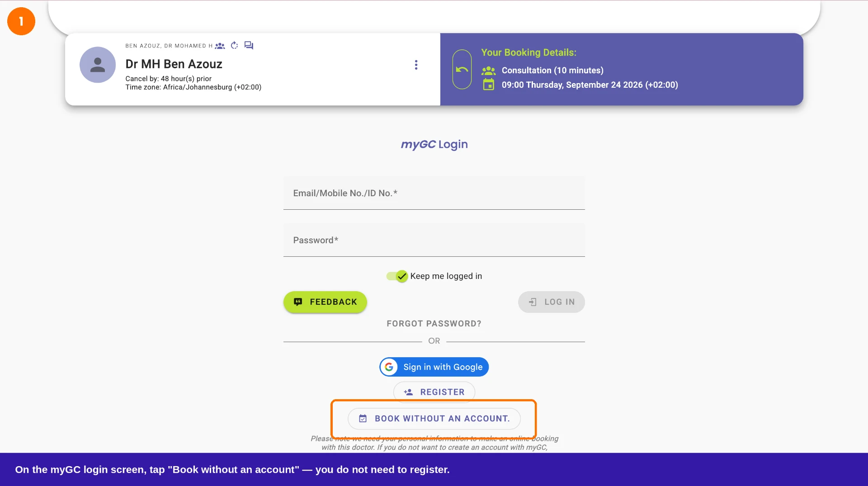The height and width of the screenshot is (486, 868).
Task: Click the 'Consultation (10 minutes)' text
Action: 552,71
